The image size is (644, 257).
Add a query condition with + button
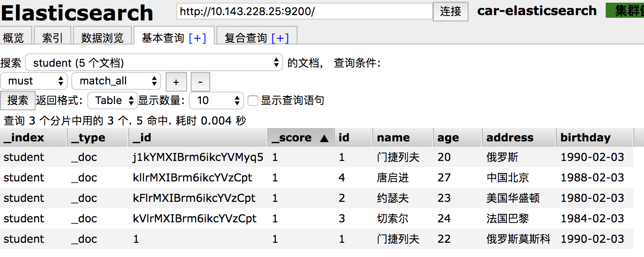(x=176, y=82)
